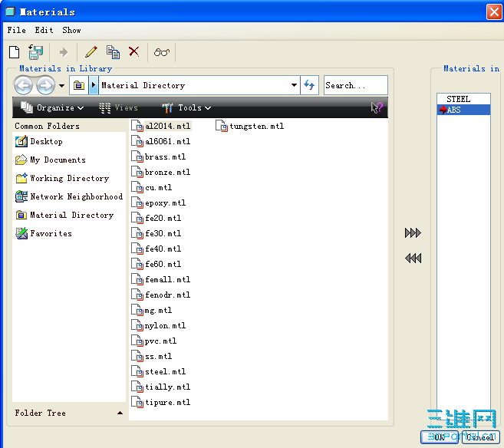
Task: Delete material with the red X icon
Action: coord(134,51)
